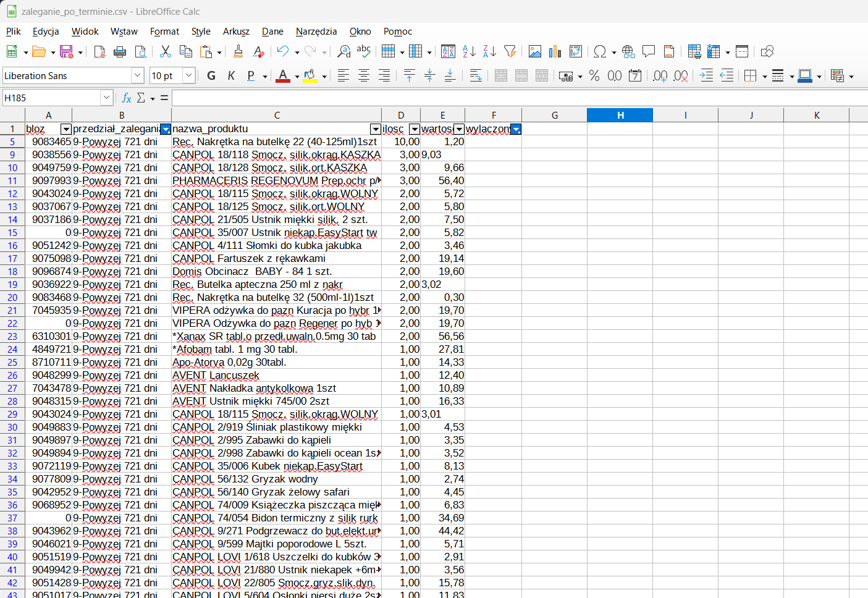Select the Clone Formatting paintbrush icon
Screen dimensions: 868x598
[x=238, y=52]
